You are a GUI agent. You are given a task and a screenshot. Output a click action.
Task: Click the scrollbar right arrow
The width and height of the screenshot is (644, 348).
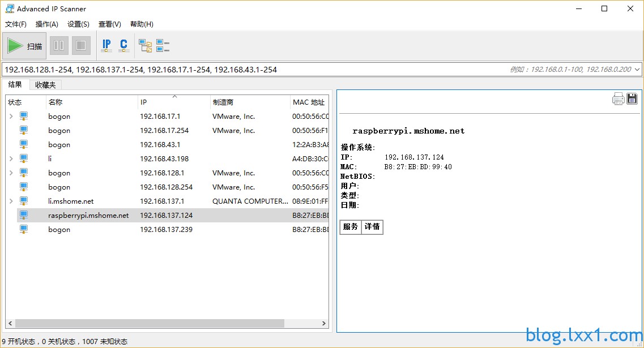pyautogui.click(x=323, y=323)
